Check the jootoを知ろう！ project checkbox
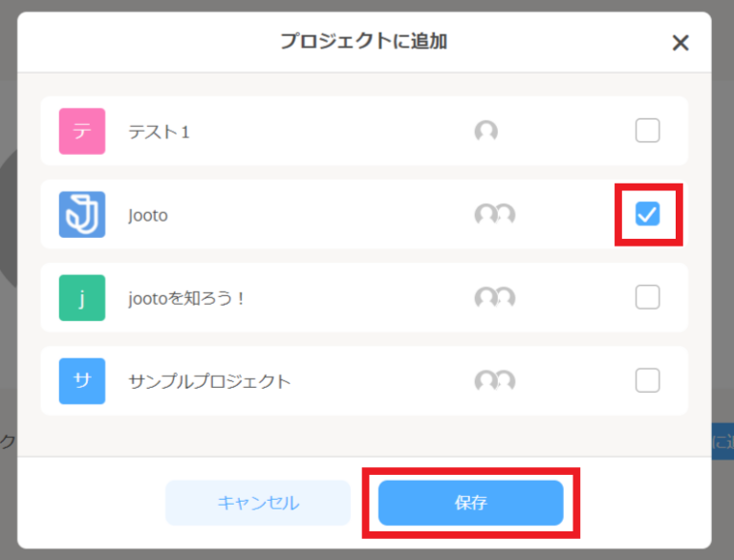This screenshot has width=734, height=560. point(648,298)
